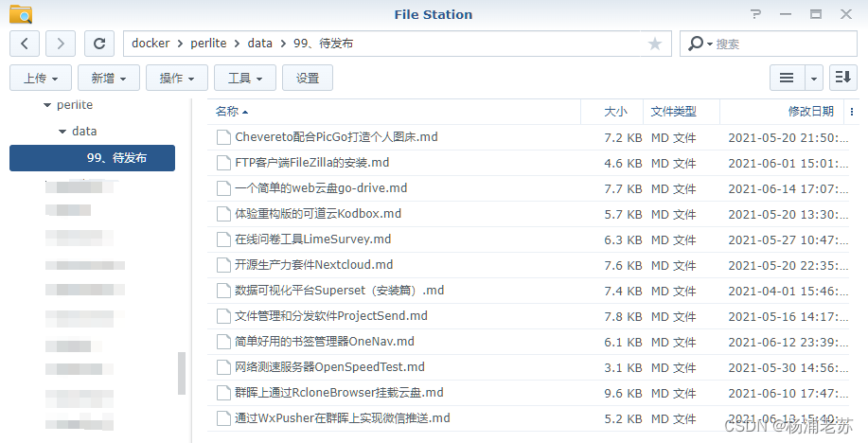Navigate to data in breadcrumb path
Viewport: 868px width, 443px height.
tap(259, 44)
